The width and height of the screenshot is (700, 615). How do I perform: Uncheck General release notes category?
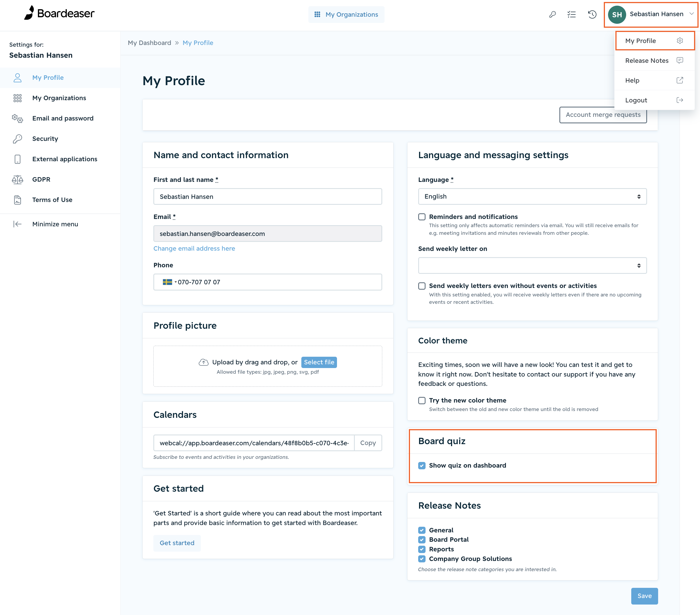(x=422, y=530)
